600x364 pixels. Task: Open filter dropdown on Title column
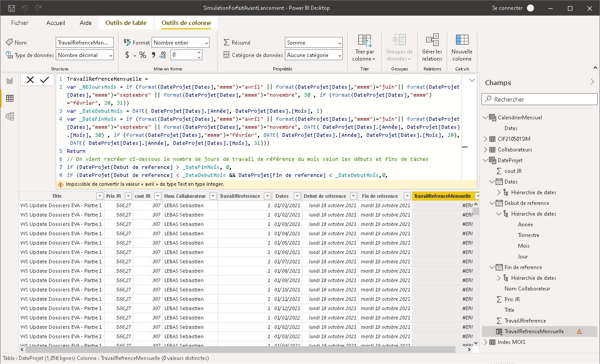click(99, 196)
